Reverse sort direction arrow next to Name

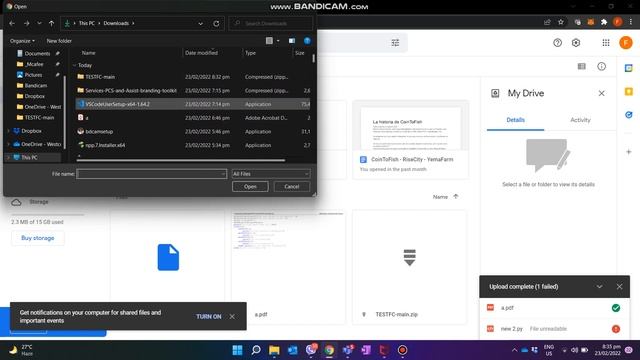coord(456,196)
